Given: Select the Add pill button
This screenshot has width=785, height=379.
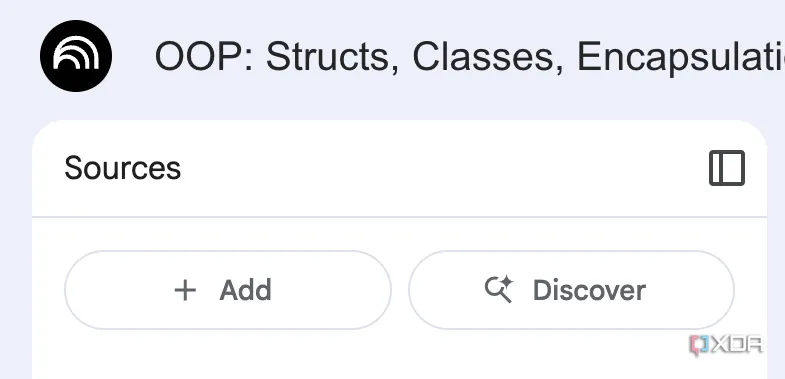Looking at the screenshot, I should click(228, 290).
